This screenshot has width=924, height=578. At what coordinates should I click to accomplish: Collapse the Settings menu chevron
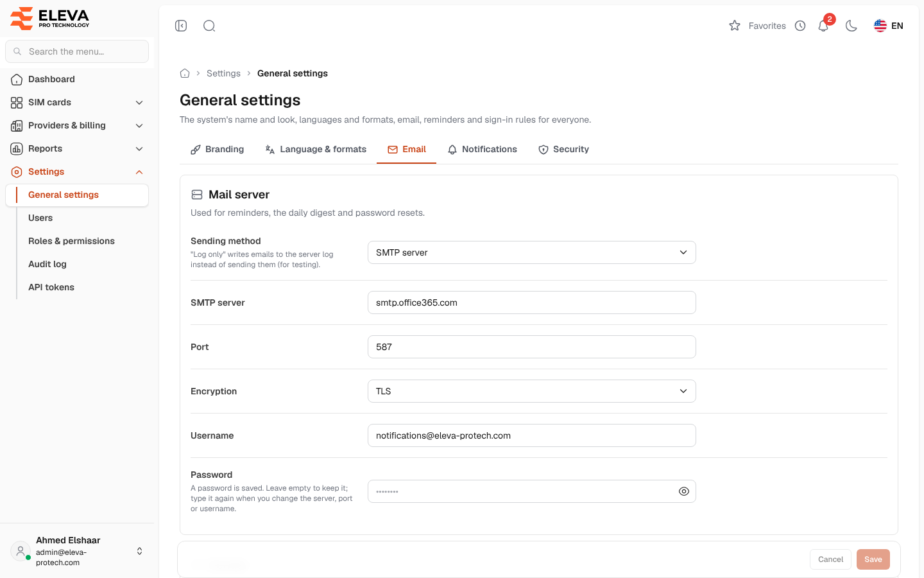[x=139, y=172]
